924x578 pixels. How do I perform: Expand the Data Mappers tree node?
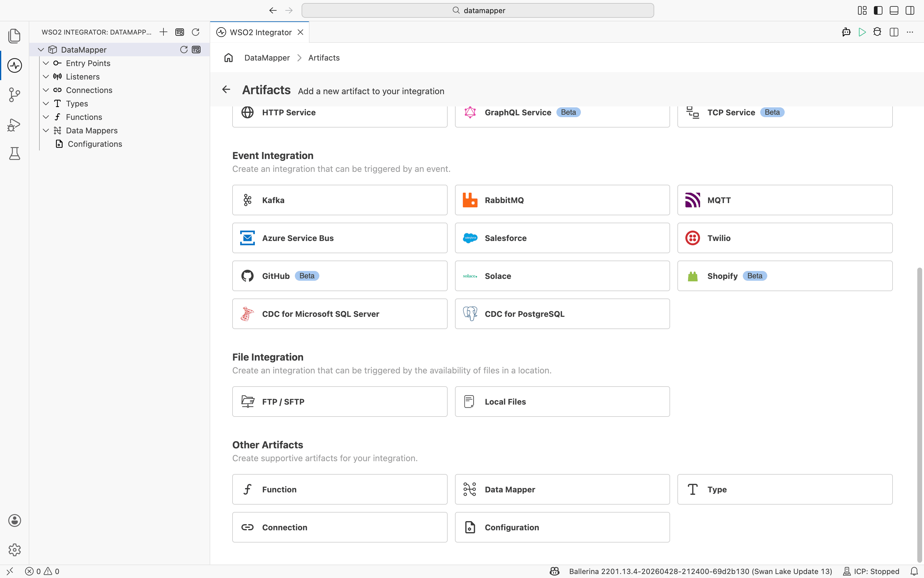[x=46, y=130]
